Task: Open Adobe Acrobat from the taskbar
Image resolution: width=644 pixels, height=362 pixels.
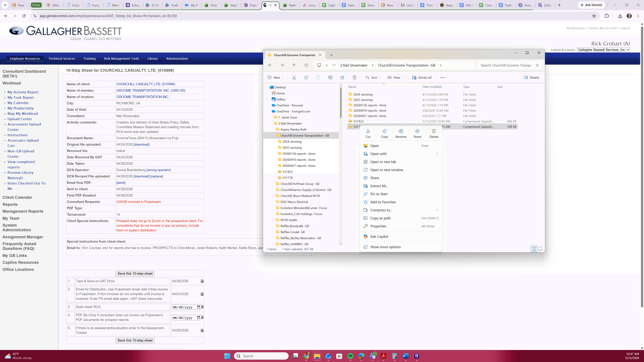Action: [x=384, y=356]
